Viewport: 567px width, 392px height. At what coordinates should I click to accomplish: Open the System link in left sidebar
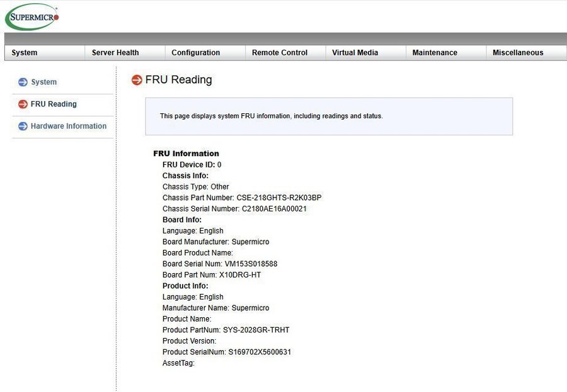tap(43, 82)
